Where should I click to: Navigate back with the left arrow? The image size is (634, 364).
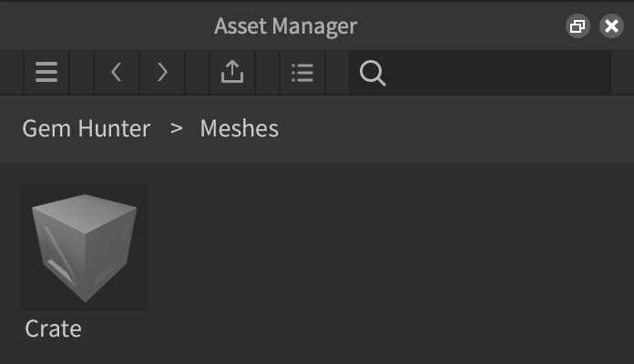116,73
